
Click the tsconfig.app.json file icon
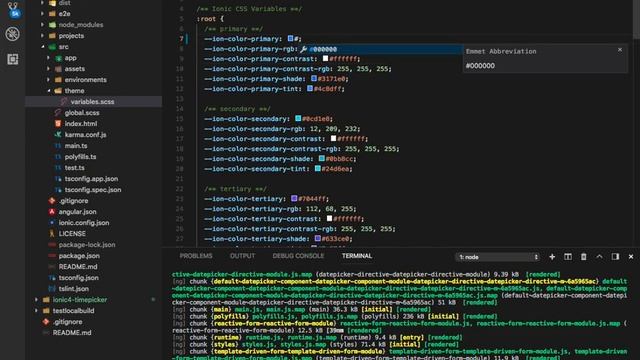(58, 179)
